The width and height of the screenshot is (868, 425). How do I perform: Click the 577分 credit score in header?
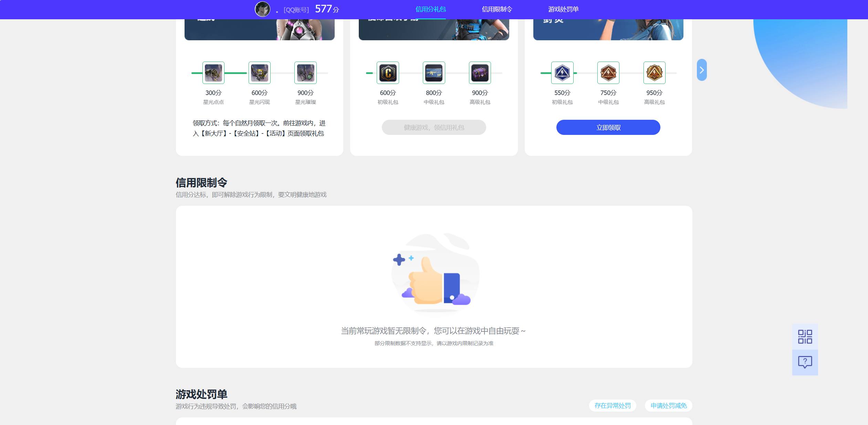tap(327, 9)
